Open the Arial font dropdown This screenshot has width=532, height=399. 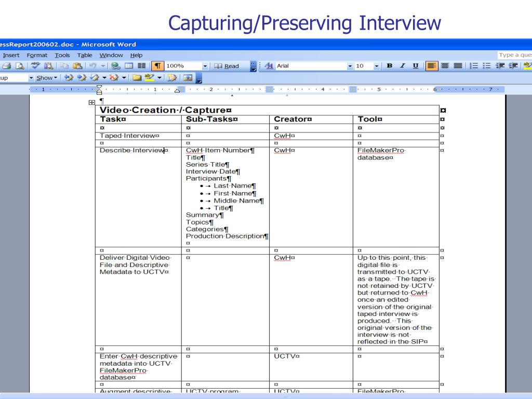point(350,66)
